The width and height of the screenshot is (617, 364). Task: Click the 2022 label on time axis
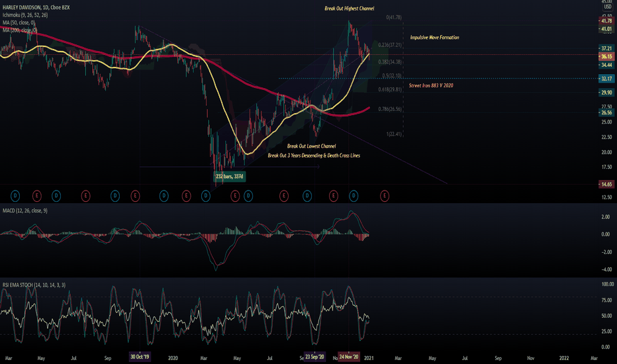coord(564,358)
